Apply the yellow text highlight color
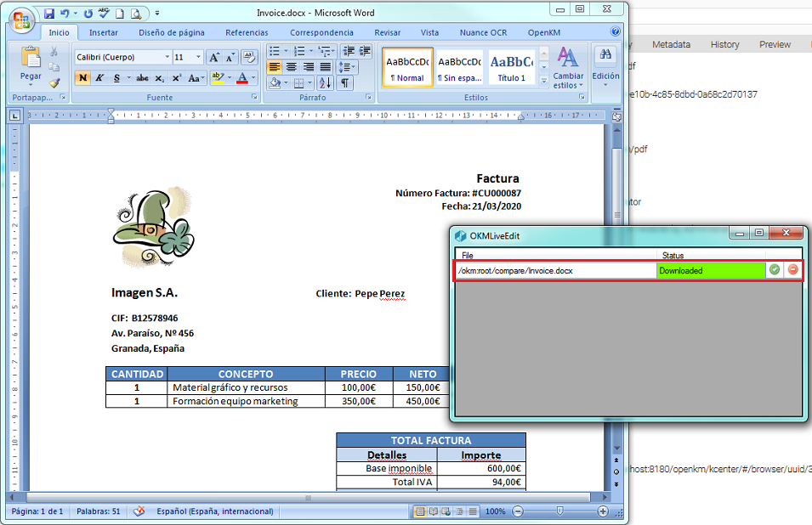The height and width of the screenshot is (525, 812). (x=218, y=78)
